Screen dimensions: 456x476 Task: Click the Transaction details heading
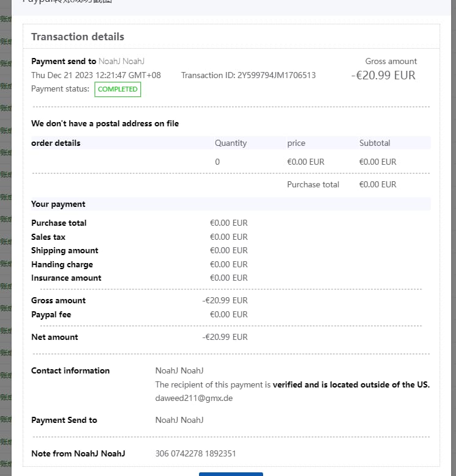click(78, 37)
